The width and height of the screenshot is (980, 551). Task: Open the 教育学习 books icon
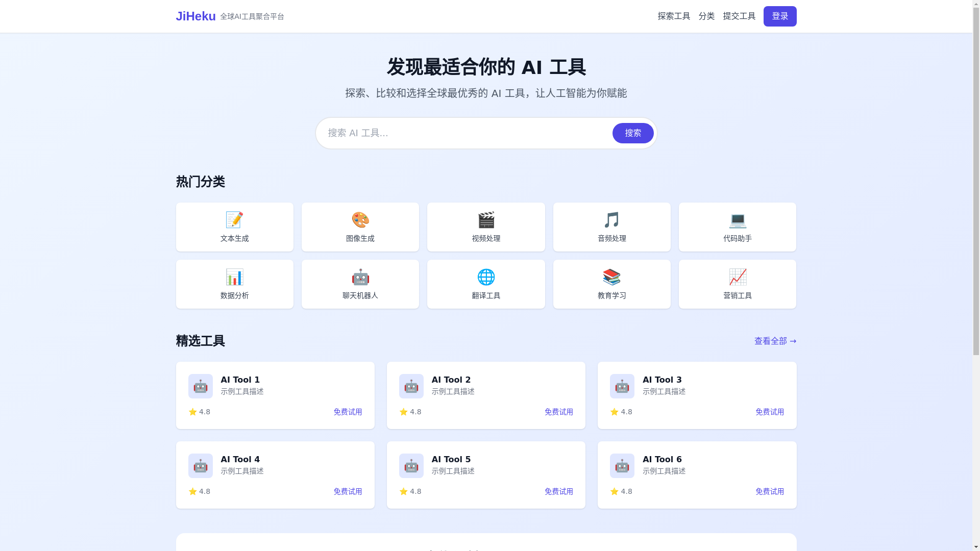pyautogui.click(x=611, y=277)
